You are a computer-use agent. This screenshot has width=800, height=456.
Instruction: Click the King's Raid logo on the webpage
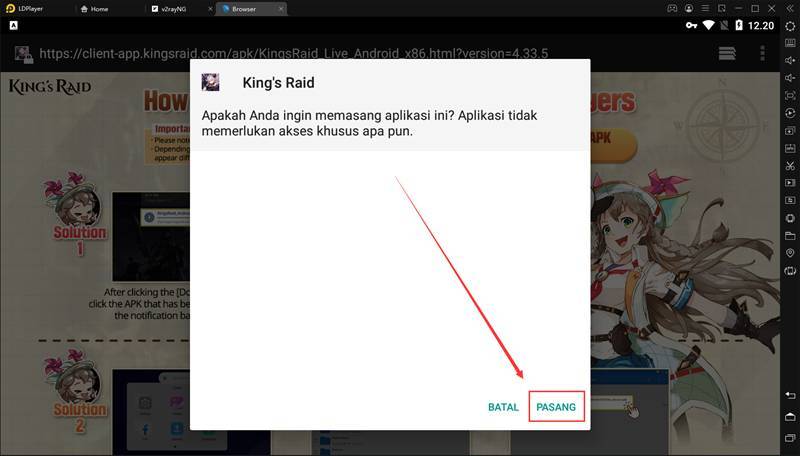pyautogui.click(x=50, y=87)
